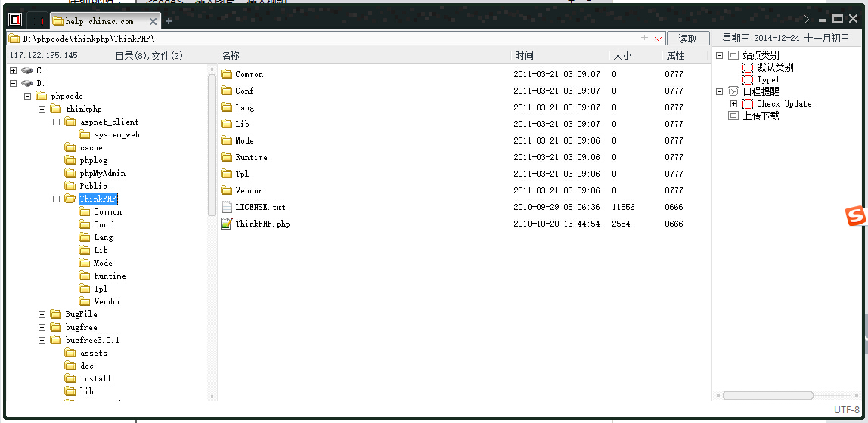The width and height of the screenshot is (868, 423).
Task: Collapse the 日程提醒 node
Action: (720, 92)
